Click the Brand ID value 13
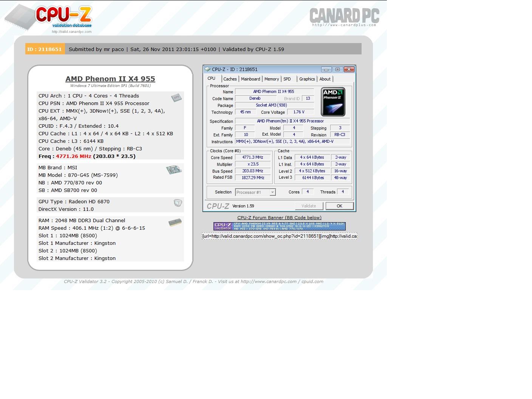This screenshot has width=532, height=399. pos(308,98)
